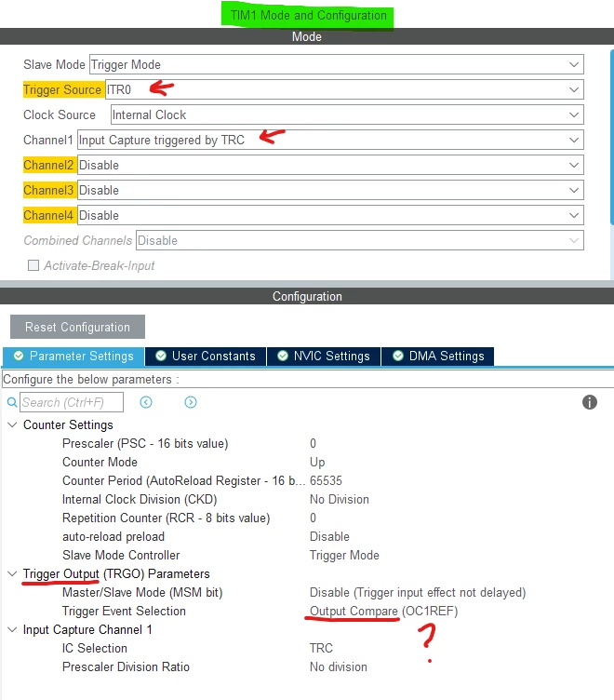Open the Slave Mode dropdown
Image resolution: width=614 pixels, height=700 pixels.
[x=337, y=65]
